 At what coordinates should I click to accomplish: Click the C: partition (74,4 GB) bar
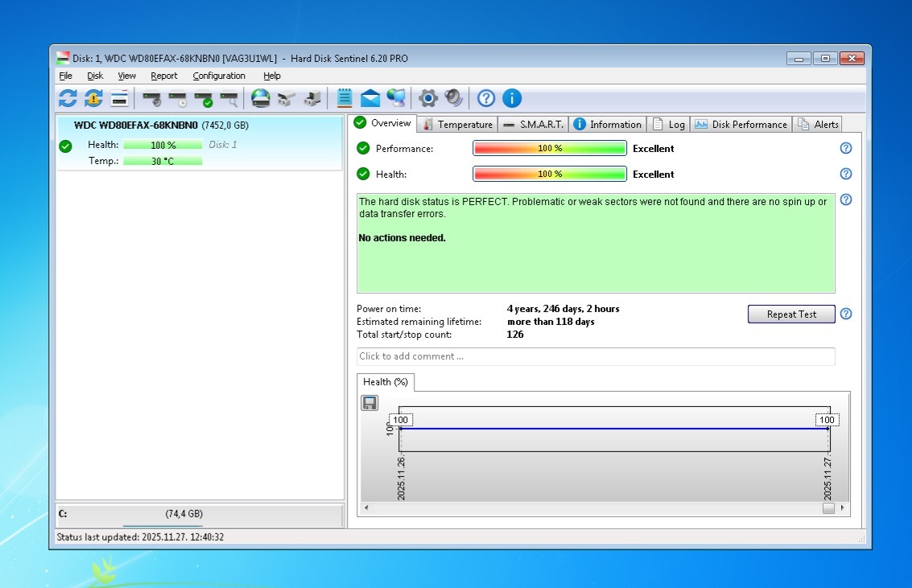pos(200,515)
